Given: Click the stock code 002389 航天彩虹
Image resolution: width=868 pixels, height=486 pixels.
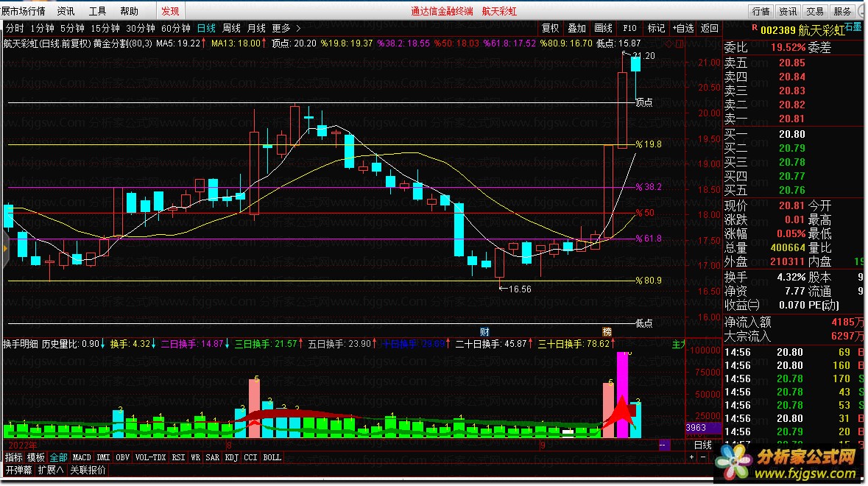Looking at the screenshot, I should tap(802, 30).
